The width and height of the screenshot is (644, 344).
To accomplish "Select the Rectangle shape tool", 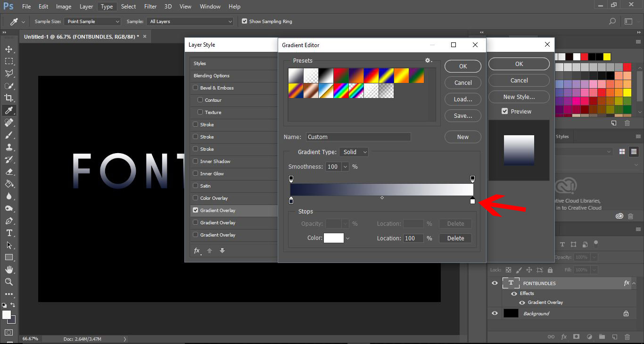I will tap(8, 257).
